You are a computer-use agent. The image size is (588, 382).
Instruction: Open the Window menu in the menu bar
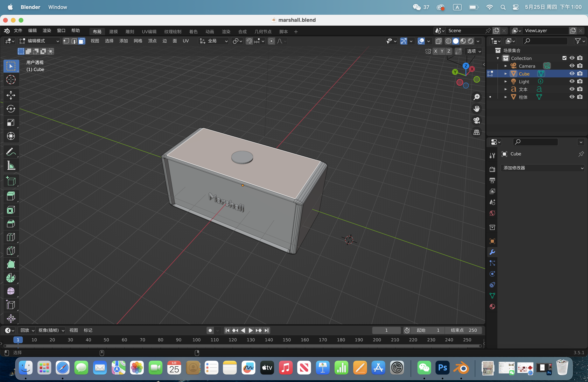57,7
